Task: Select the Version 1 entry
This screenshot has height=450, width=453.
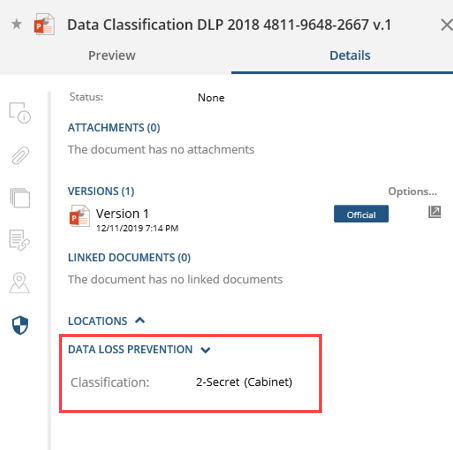Action: click(x=122, y=214)
